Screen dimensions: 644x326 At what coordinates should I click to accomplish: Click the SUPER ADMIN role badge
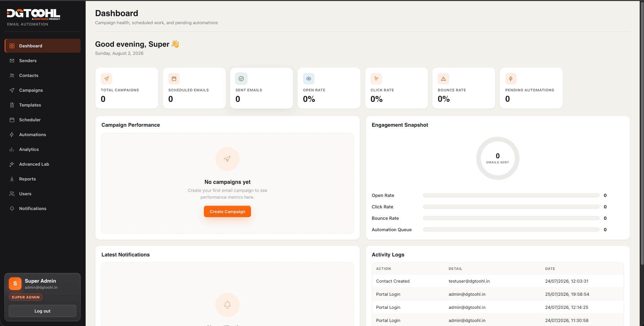click(x=26, y=297)
